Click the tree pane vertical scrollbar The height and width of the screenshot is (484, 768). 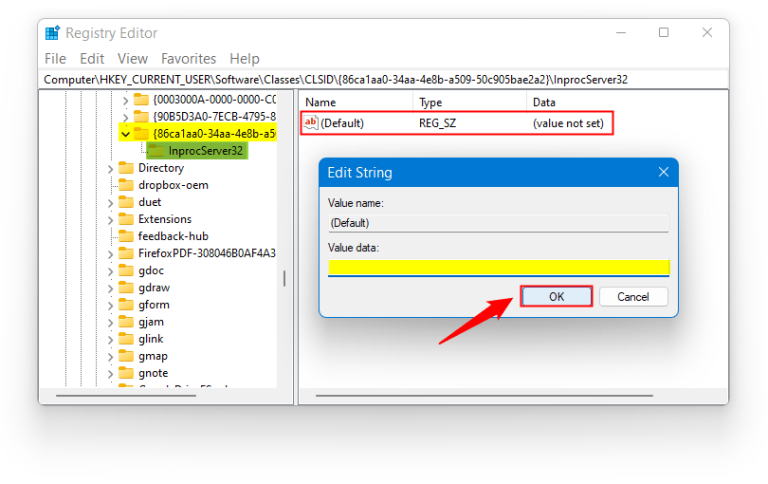click(x=285, y=278)
